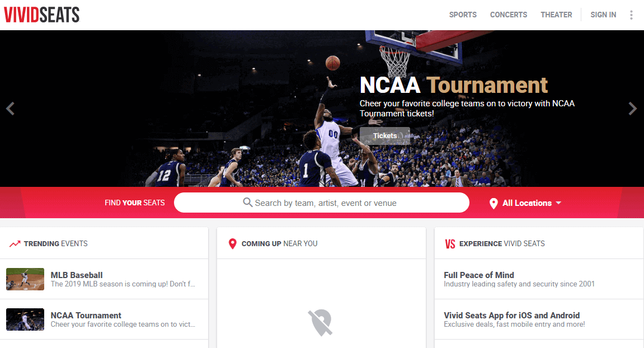This screenshot has width=644, height=348.
Task: Open Vivid Seats App for iOS and Android
Action: (x=511, y=316)
